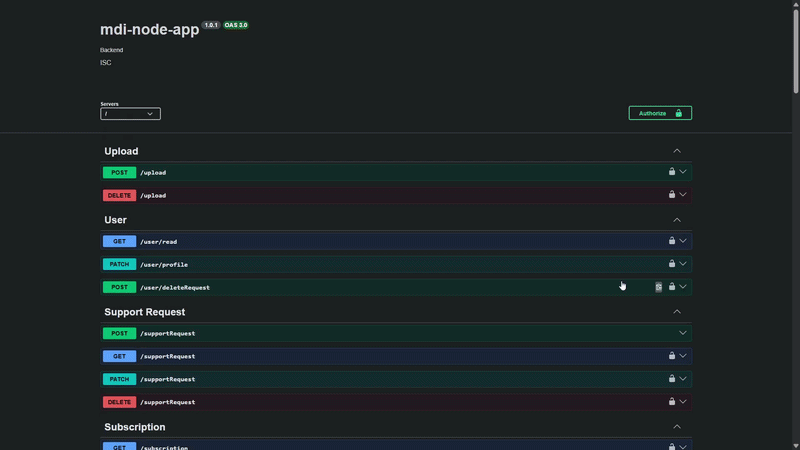This screenshot has width=800, height=450.
Task: Click lock icon on GET /supportRequest row
Action: [672, 356]
